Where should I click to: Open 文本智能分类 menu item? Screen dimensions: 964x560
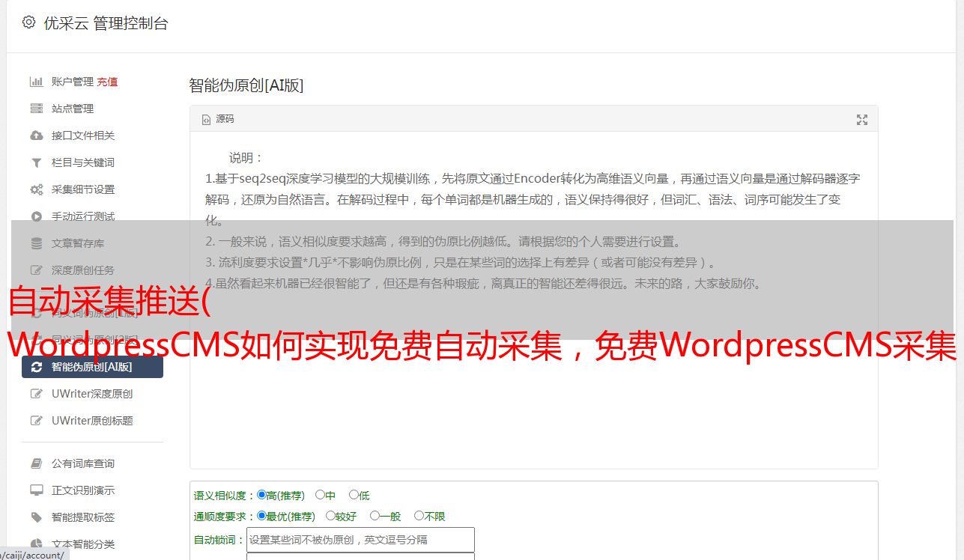[x=83, y=544]
